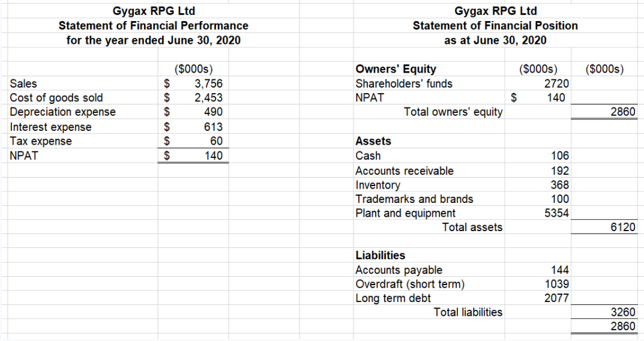Click 'Trademarks and brands' label
The width and height of the screenshot is (644, 341).
414,199
